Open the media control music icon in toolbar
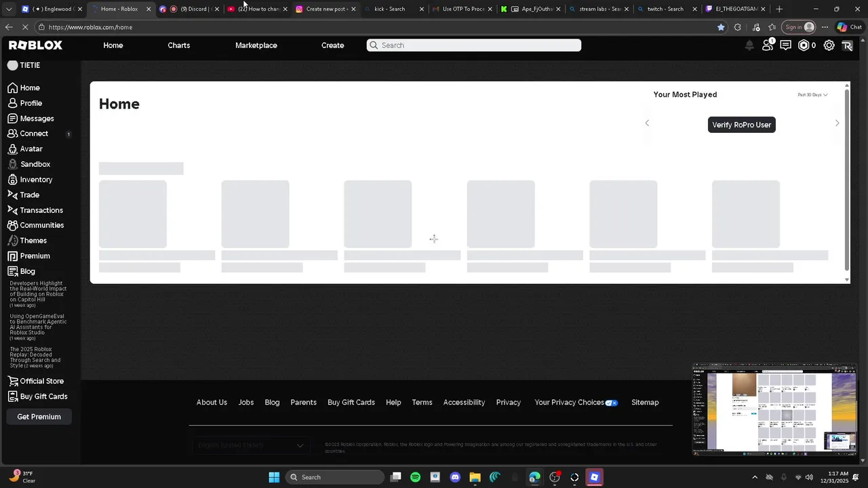 (x=756, y=27)
